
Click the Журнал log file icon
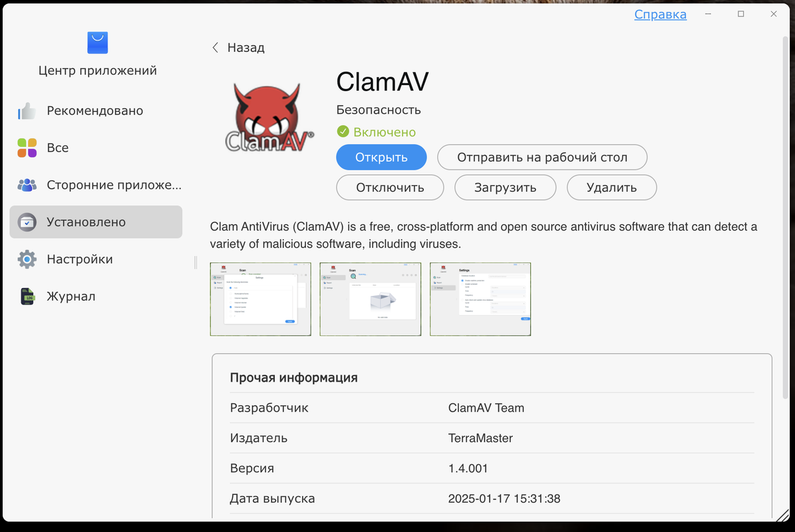point(27,297)
